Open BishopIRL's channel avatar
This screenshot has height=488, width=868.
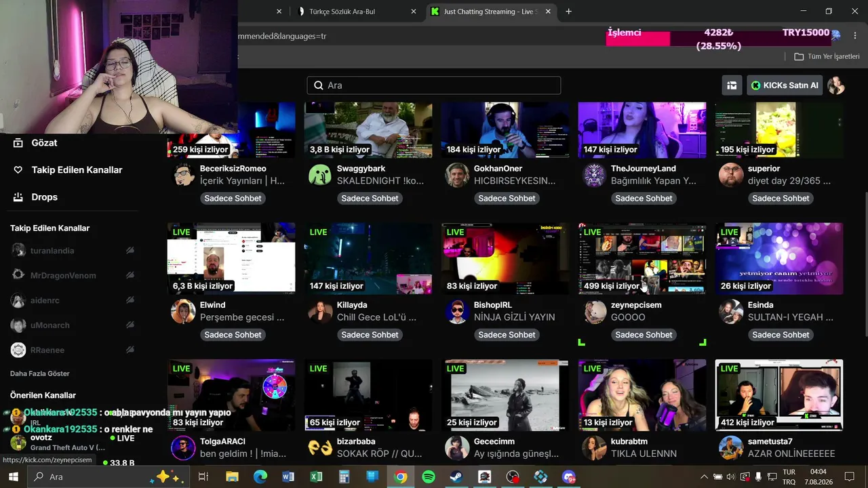click(x=457, y=312)
